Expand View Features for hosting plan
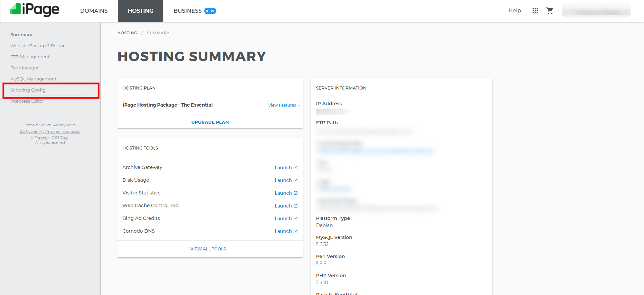 pyautogui.click(x=283, y=105)
